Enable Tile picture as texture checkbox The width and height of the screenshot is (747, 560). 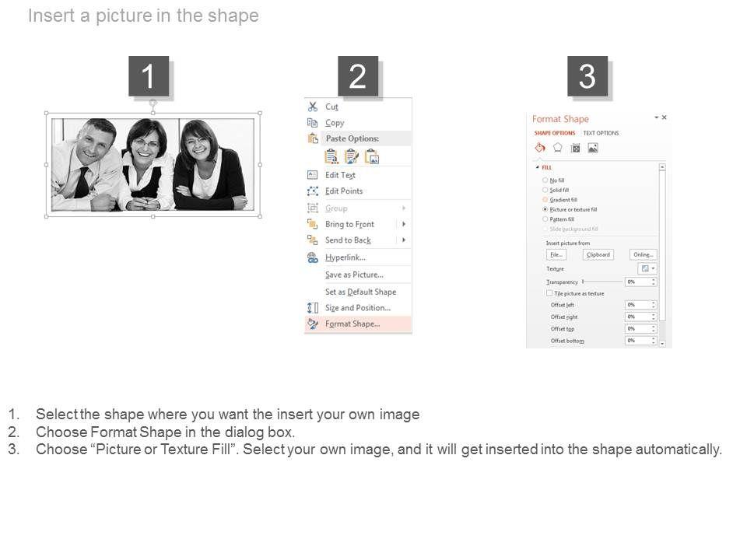pyautogui.click(x=549, y=293)
